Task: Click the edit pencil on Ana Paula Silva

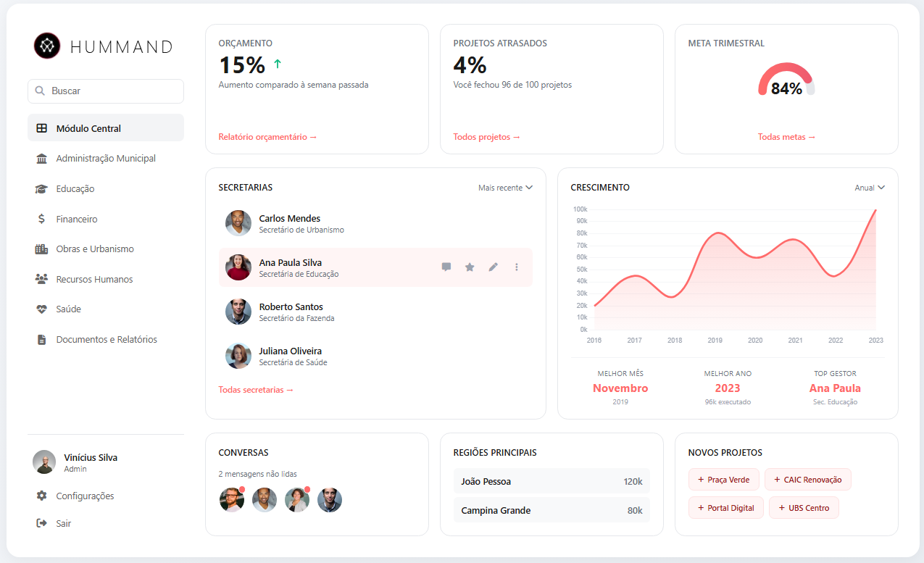Action: click(493, 267)
